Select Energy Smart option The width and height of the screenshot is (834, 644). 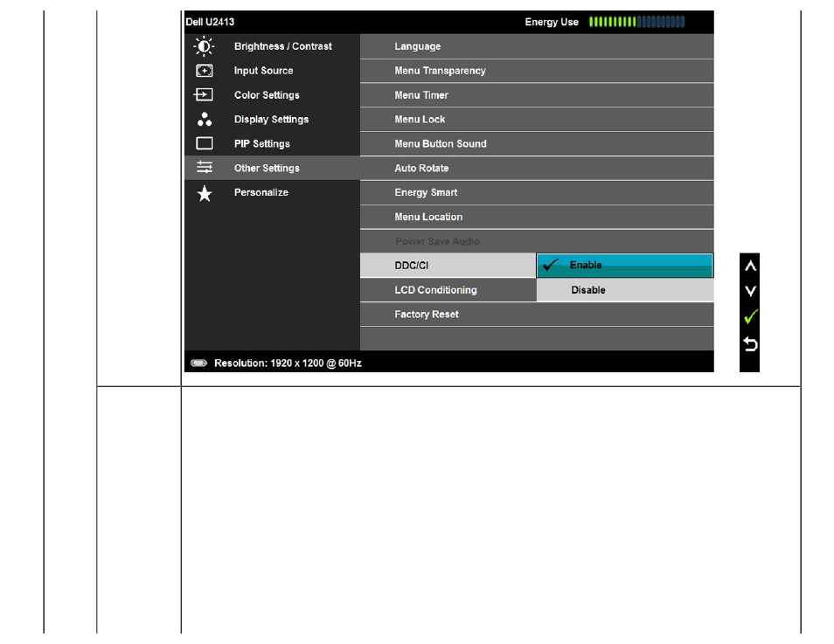point(537,192)
